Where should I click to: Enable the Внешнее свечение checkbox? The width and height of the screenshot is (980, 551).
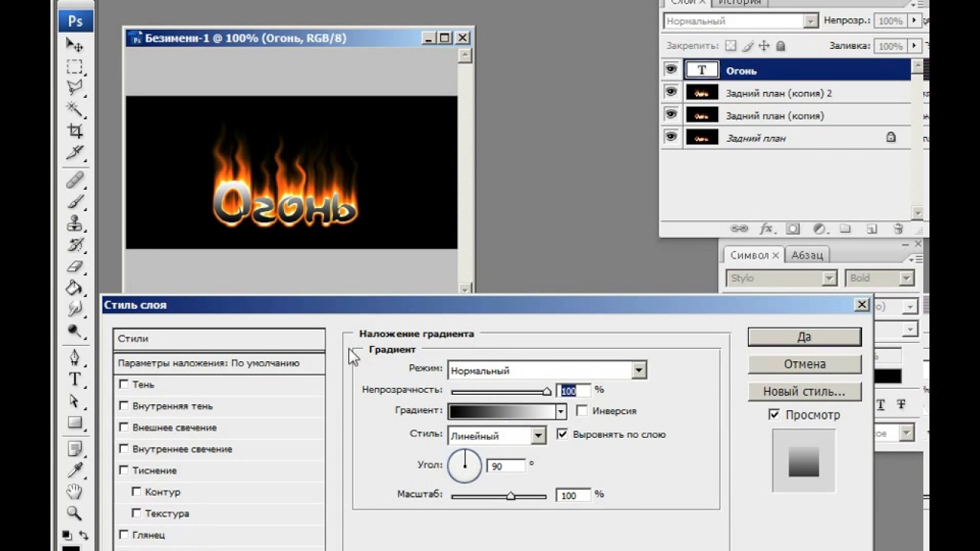click(124, 427)
